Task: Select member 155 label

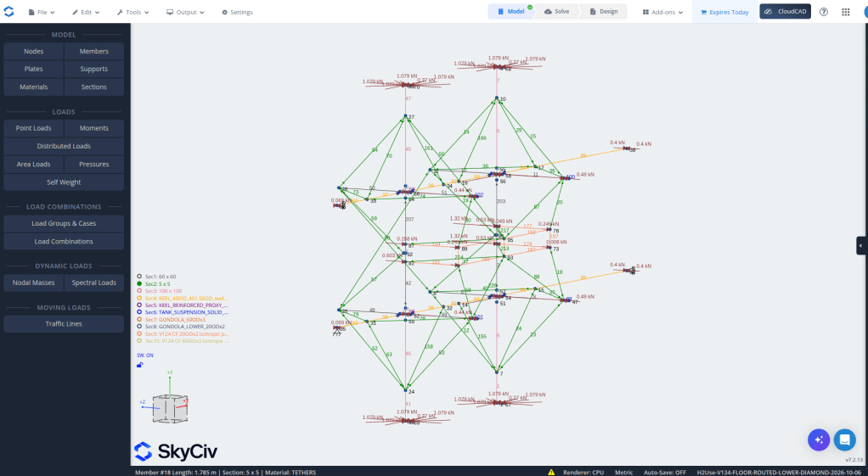Action: (482, 336)
